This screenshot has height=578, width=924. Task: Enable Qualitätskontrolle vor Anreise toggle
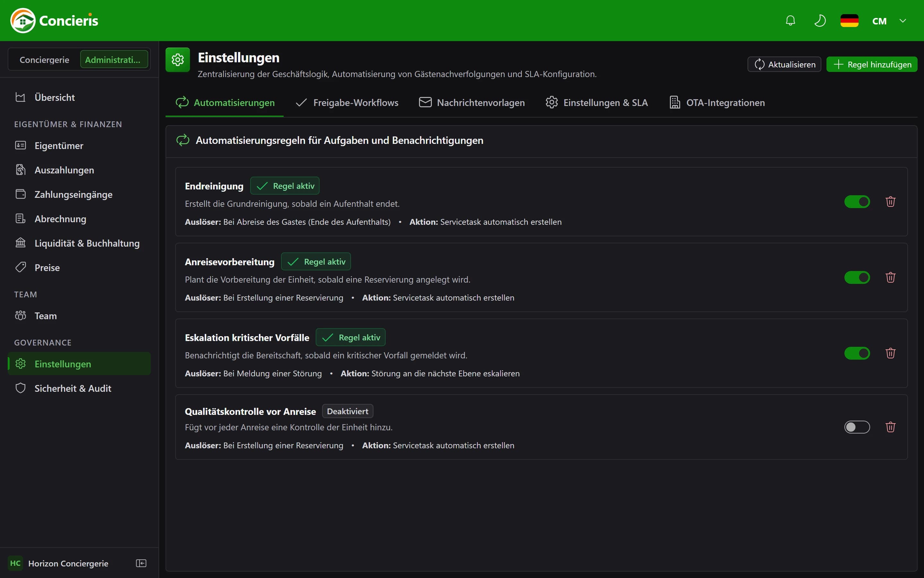coord(857,427)
